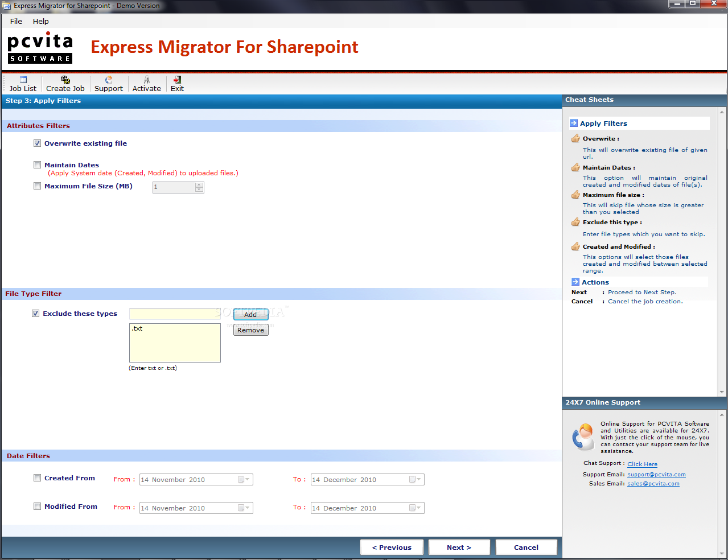
Task: Click the 'Step 3: Apply Filters' heading
Action: click(x=43, y=101)
